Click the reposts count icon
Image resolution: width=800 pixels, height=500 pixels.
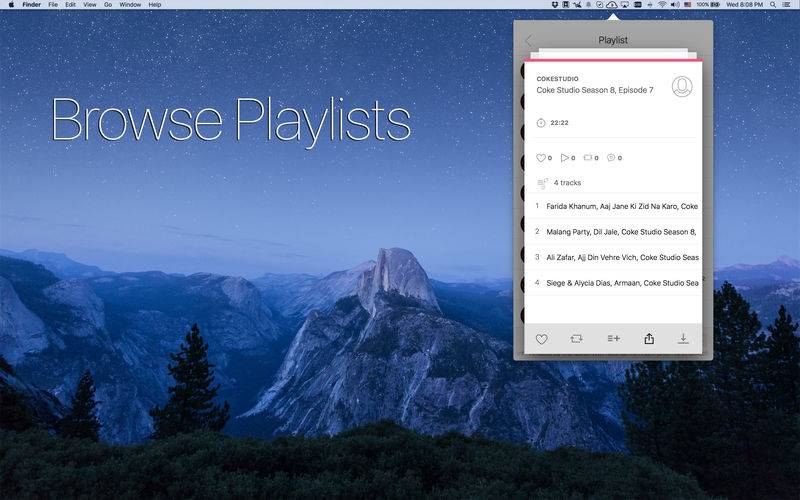coord(588,158)
